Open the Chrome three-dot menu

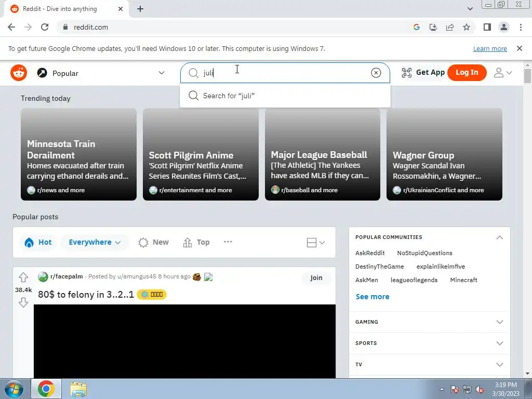[521, 27]
